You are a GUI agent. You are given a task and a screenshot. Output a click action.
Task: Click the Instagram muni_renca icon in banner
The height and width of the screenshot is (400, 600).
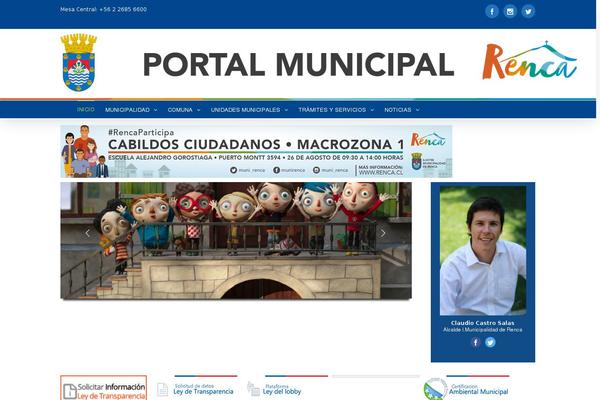click(x=316, y=170)
